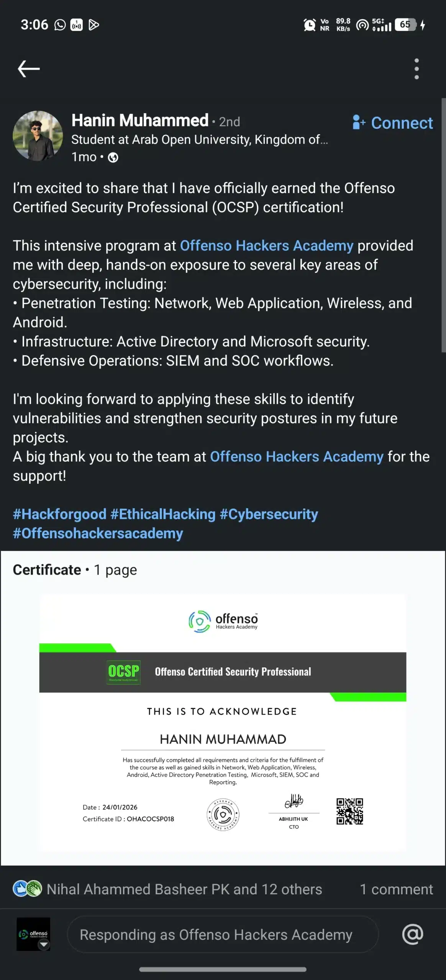This screenshot has height=980, width=446.
Task: Tap the Connect button
Action: (x=393, y=123)
